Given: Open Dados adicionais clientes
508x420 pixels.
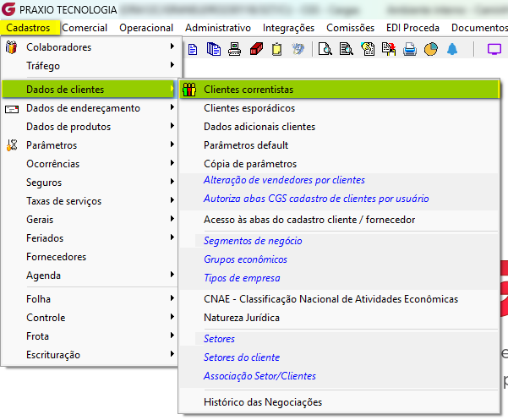Looking at the screenshot, I should [339, 127].
